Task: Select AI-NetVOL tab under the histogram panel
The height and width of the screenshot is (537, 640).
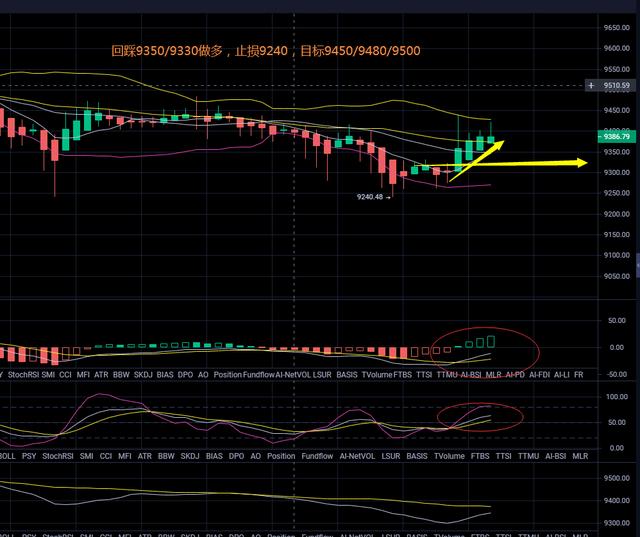Action: [293, 375]
